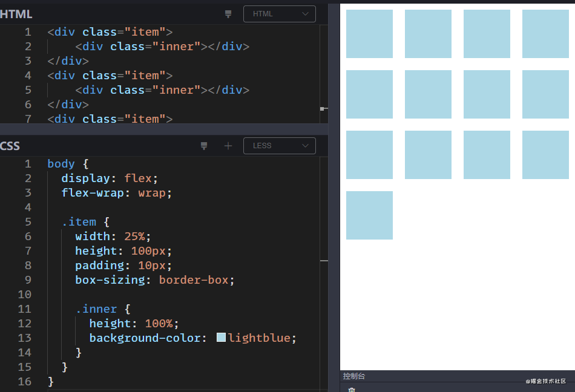The width and height of the screenshot is (575, 392).
Task: Click the closing </div> on HTML line 3
Action: 68,61
